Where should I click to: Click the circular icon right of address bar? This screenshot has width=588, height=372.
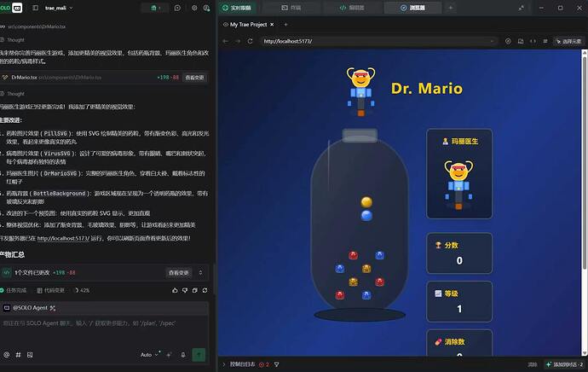tap(508, 41)
